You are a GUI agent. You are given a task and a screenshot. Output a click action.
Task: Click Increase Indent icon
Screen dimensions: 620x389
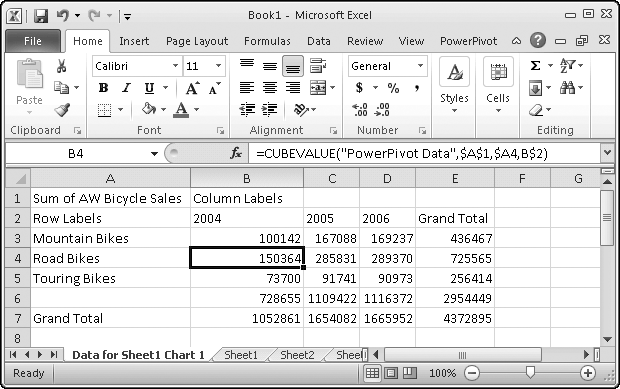point(270,110)
